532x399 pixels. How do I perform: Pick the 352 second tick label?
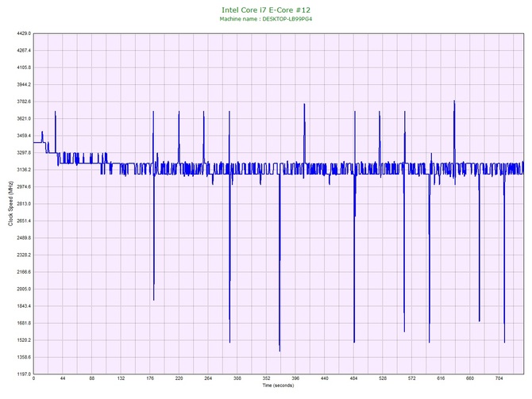point(267,379)
